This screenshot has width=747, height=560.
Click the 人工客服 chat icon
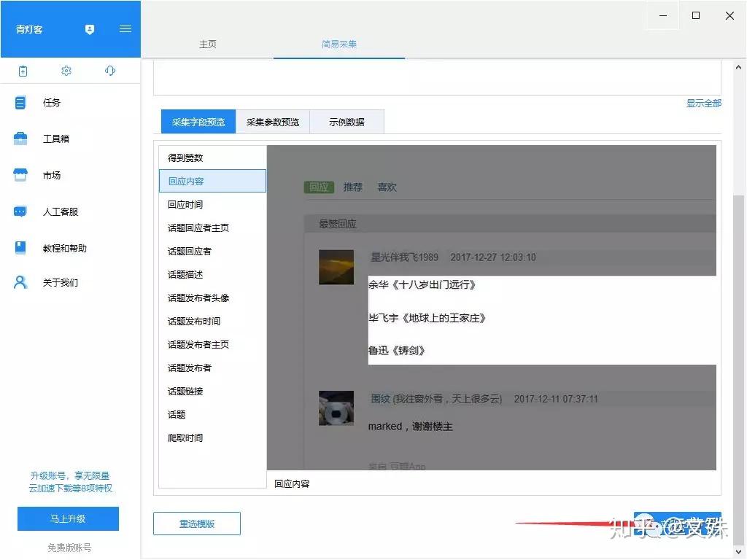pyautogui.click(x=20, y=211)
